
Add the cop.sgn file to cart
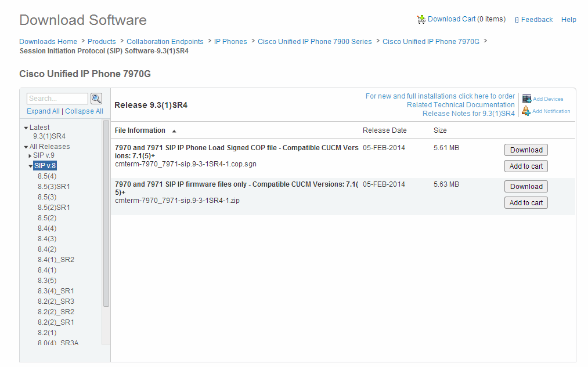[526, 166]
